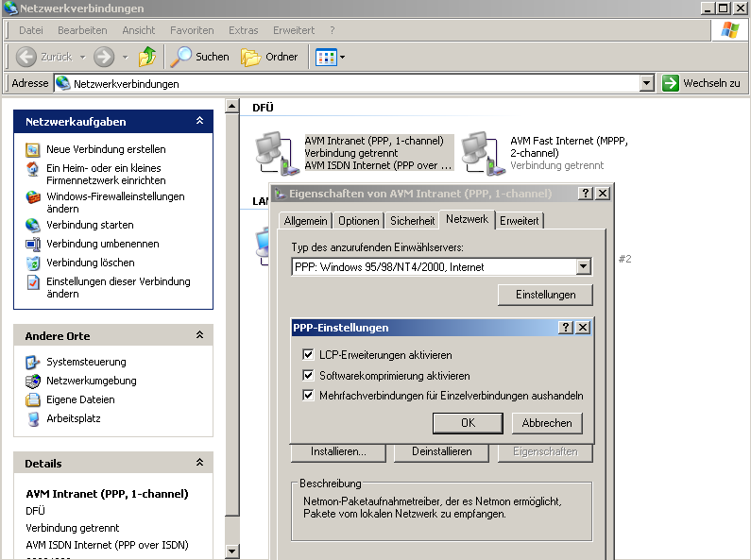Switch to the Allgemein tab
This screenshot has width=751, height=560.
tap(305, 221)
